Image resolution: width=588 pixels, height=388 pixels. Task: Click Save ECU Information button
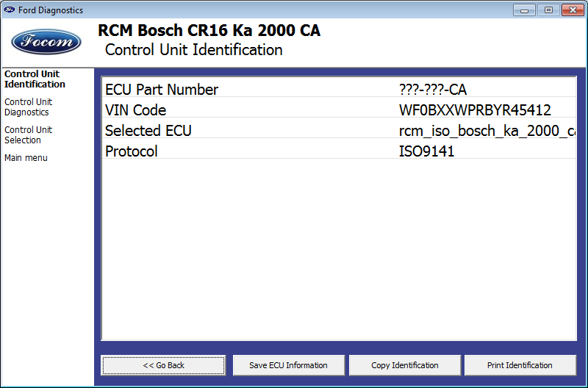[x=288, y=365]
